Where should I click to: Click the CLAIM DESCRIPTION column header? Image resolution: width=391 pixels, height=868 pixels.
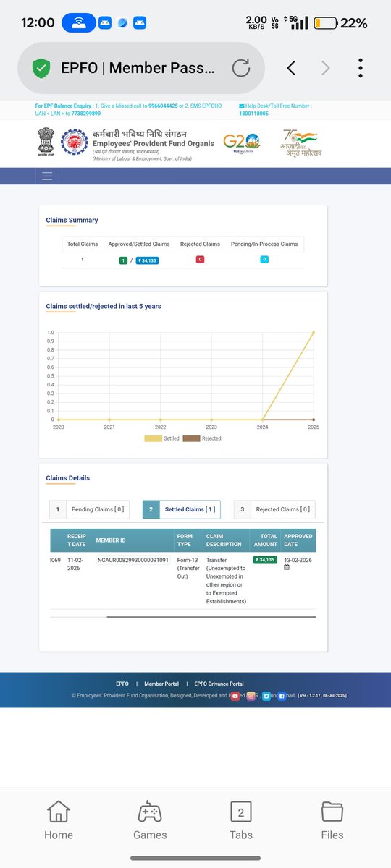point(224,540)
